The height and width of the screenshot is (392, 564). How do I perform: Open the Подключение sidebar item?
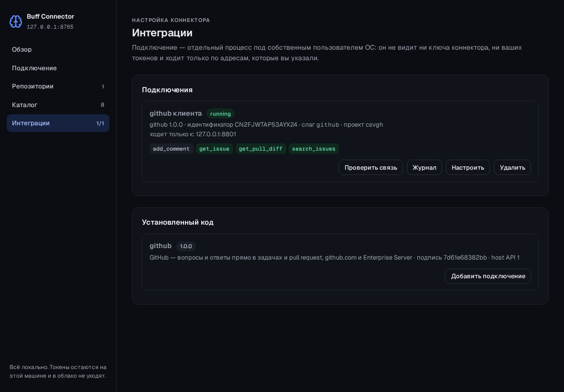(x=58, y=68)
